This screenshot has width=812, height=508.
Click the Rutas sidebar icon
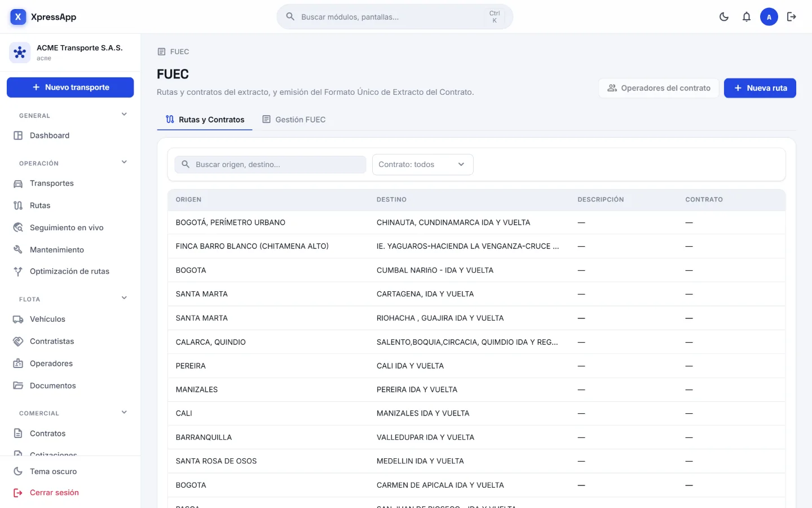coord(18,205)
